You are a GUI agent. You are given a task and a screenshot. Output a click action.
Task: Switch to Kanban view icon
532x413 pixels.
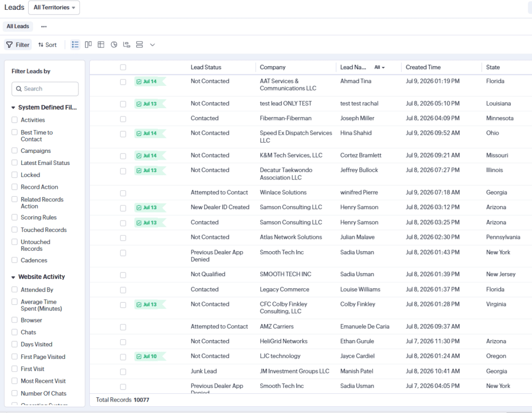pos(88,45)
